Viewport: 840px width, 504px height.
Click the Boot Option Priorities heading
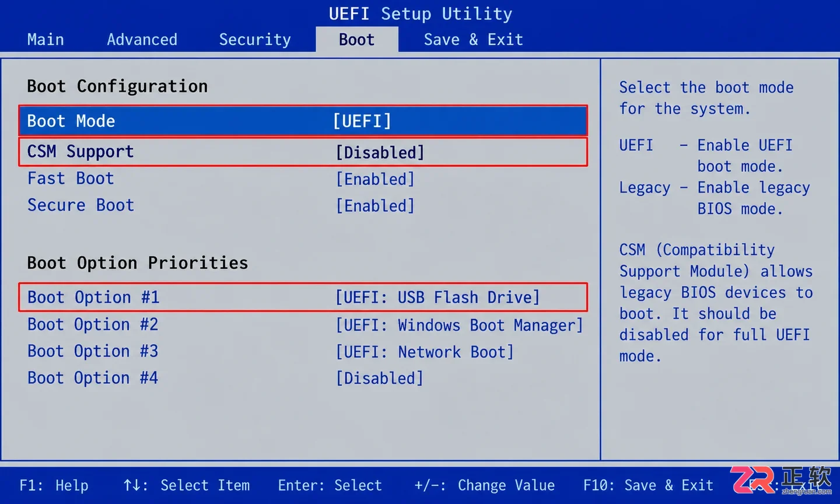[x=138, y=263]
